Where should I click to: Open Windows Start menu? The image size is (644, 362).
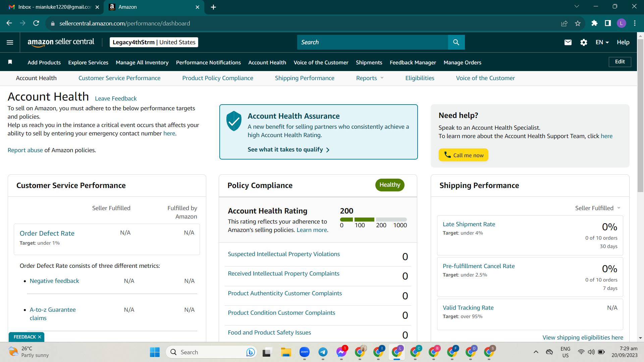[155, 352]
